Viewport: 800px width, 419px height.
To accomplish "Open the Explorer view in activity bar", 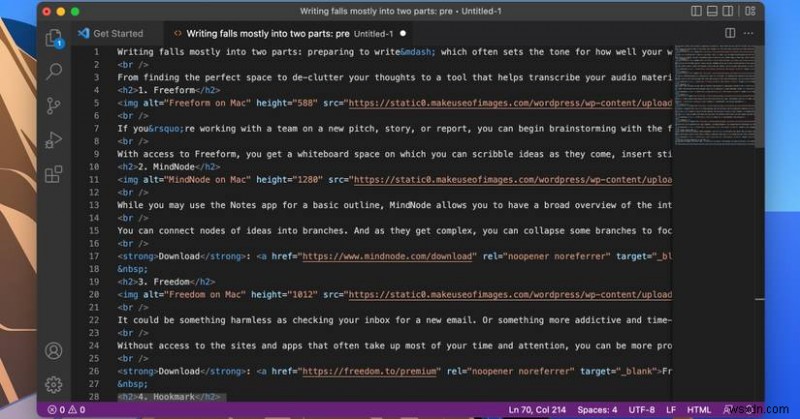I will (54, 38).
